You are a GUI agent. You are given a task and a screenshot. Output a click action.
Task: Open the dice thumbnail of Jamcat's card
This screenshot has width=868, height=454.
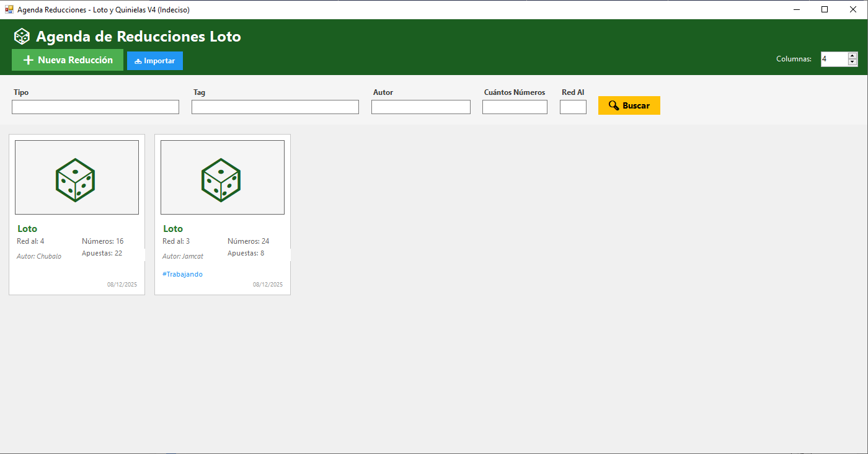pyautogui.click(x=223, y=177)
